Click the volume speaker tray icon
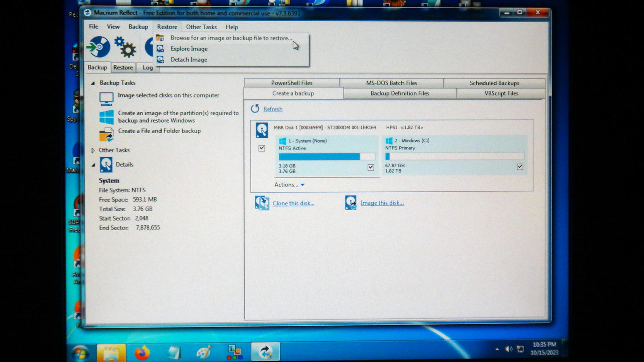This screenshot has width=644, height=362. [509, 349]
